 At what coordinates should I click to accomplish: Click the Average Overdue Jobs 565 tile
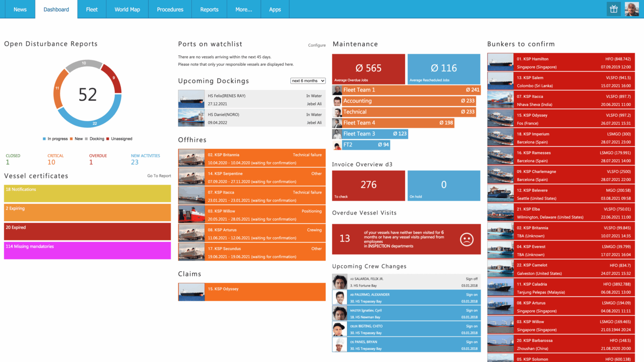pos(369,69)
